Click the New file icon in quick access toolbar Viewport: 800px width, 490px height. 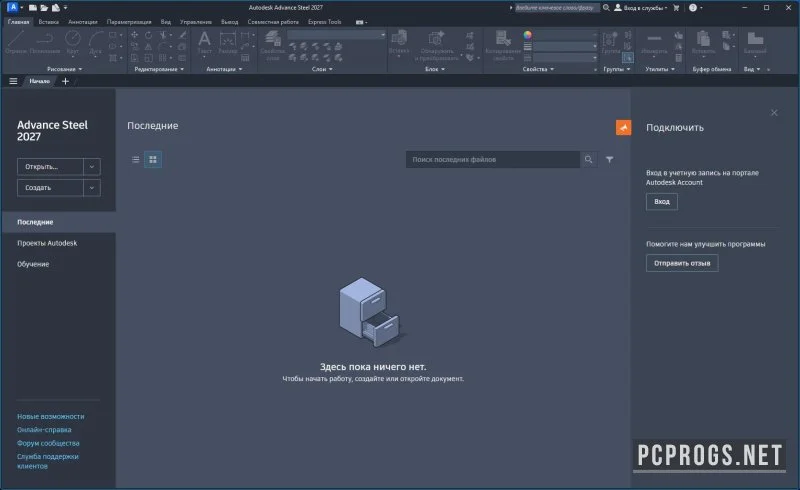[33, 8]
